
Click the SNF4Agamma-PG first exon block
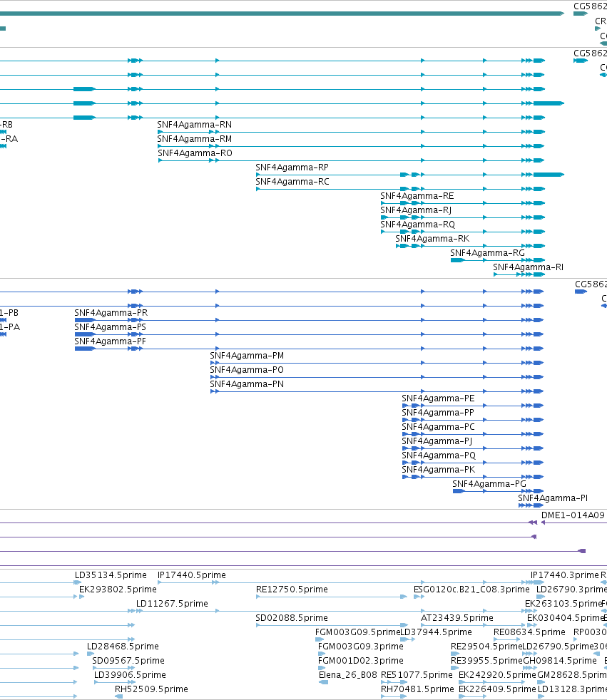pyautogui.click(x=459, y=492)
